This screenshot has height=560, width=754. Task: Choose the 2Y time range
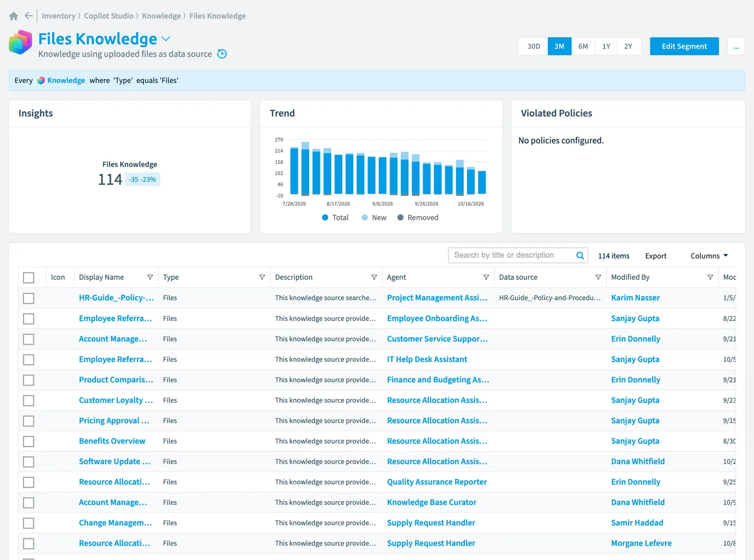628,46
